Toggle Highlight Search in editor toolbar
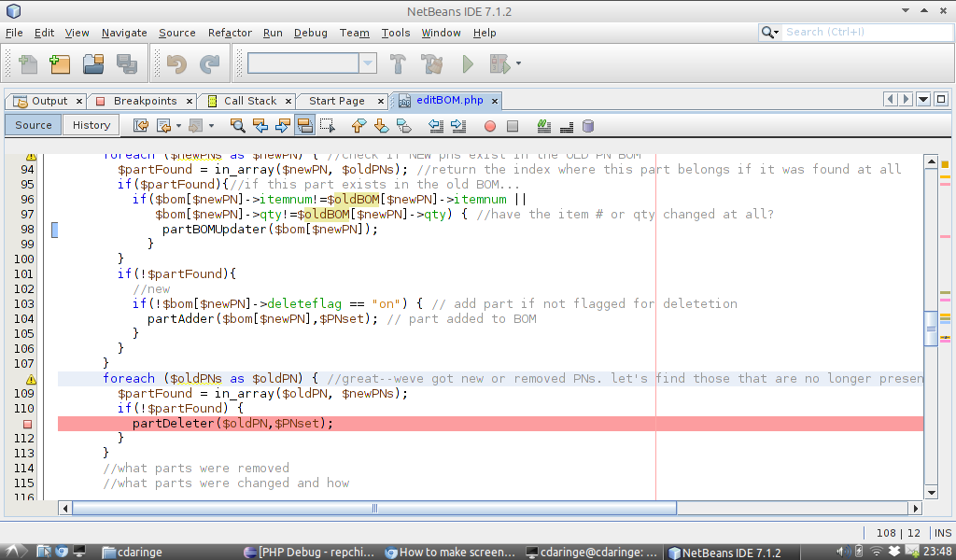956x560 pixels. click(305, 125)
